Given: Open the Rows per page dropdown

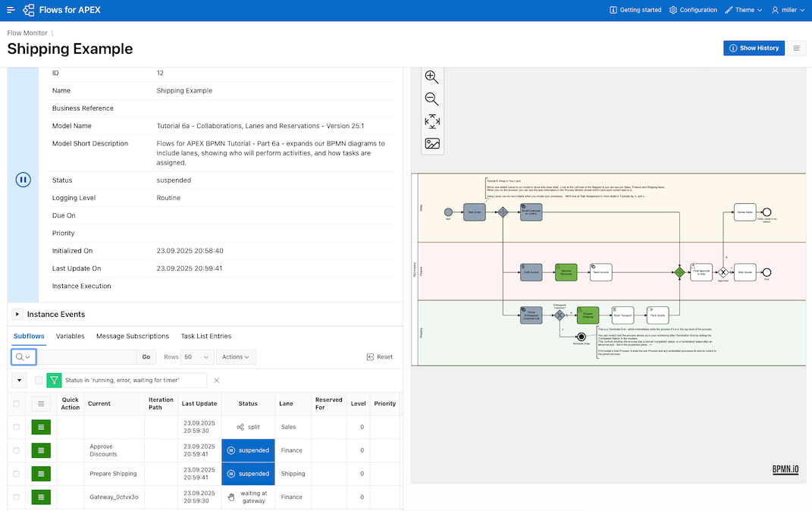Looking at the screenshot, I should (x=197, y=357).
